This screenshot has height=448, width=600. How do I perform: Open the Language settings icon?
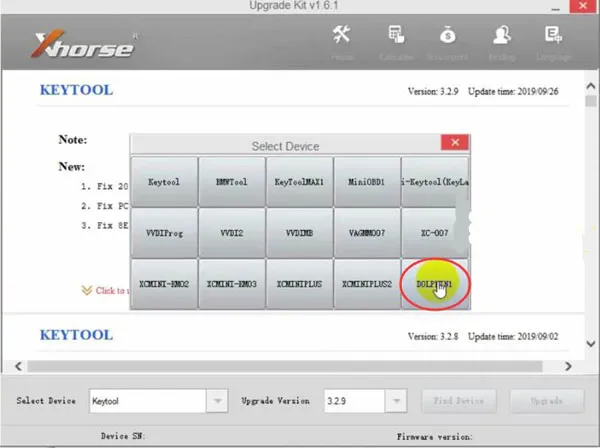[553, 34]
